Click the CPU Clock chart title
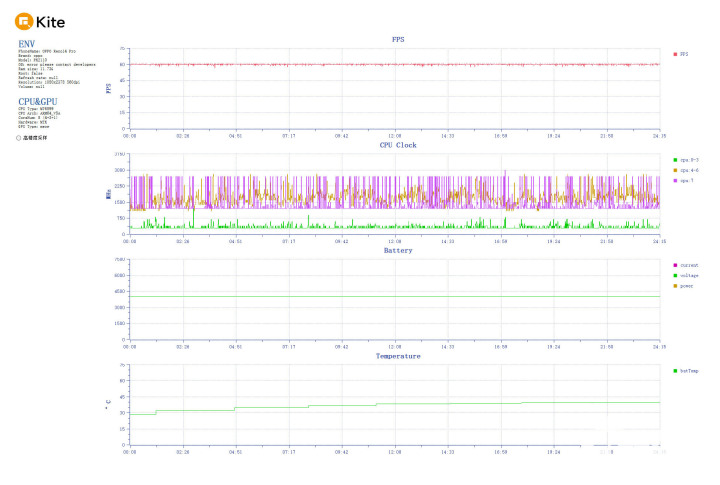Viewport: 720px width, 485px height. (398, 145)
